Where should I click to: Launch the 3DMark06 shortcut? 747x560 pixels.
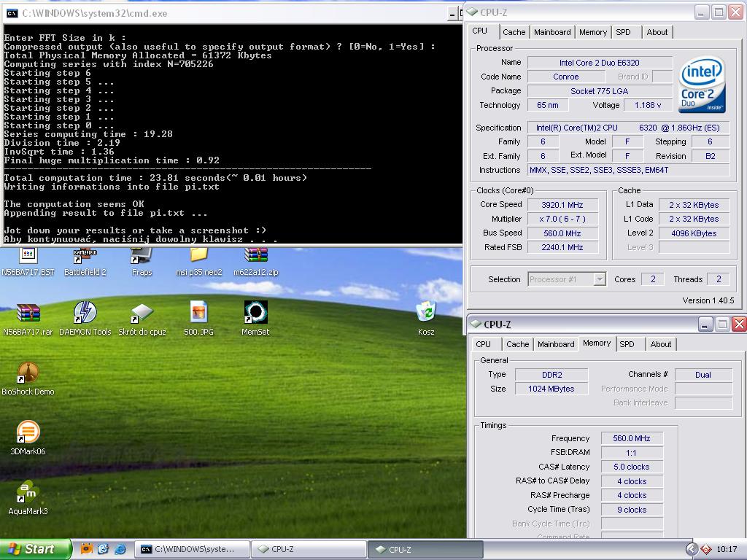28,438
